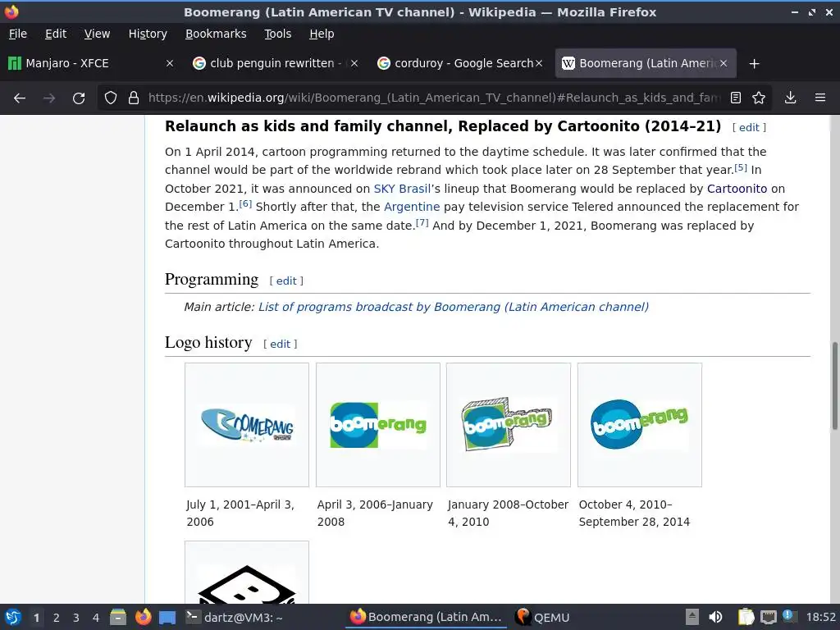The height and width of the screenshot is (630, 840).
Task: Open clipboard manager tray icon
Action: [x=745, y=617]
